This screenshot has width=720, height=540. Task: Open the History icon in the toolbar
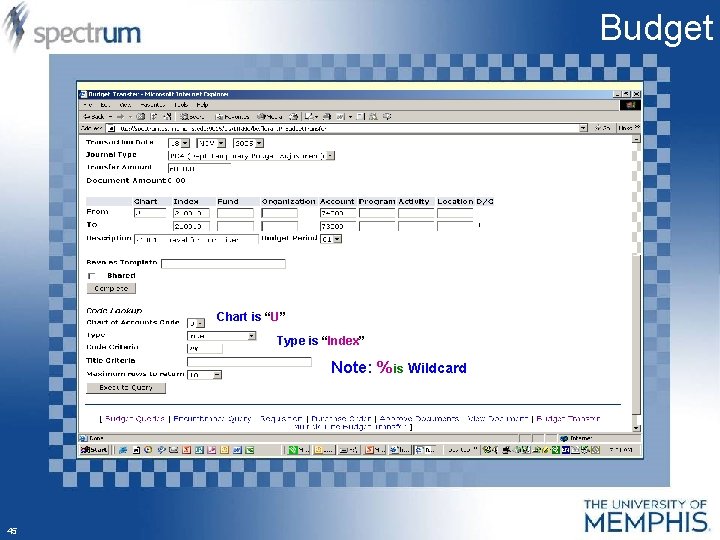click(293, 117)
